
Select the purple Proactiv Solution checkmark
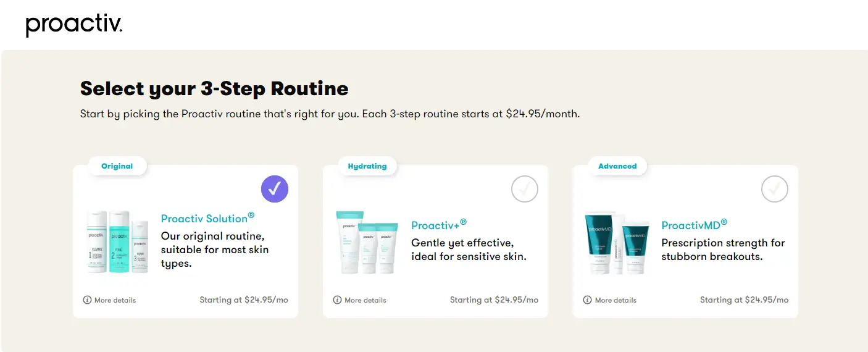(x=275, y=189)
